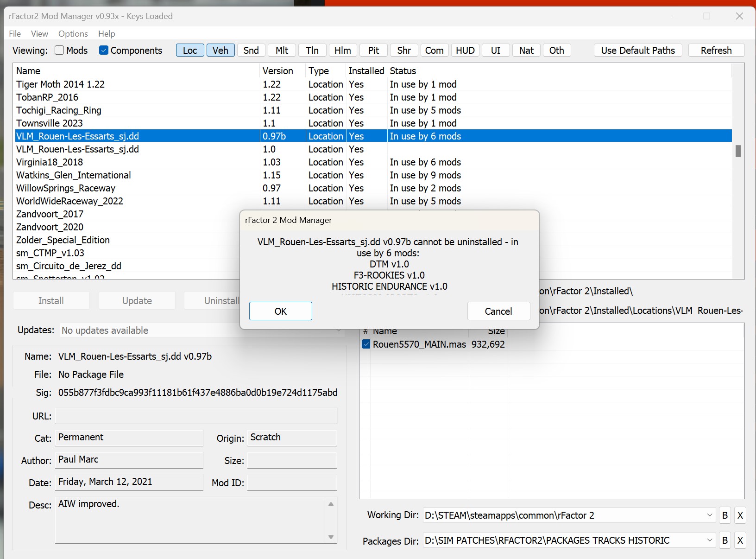Viewport: 756px width, 559px height.
Task: Click the Install button
Action: click(51, 300)
